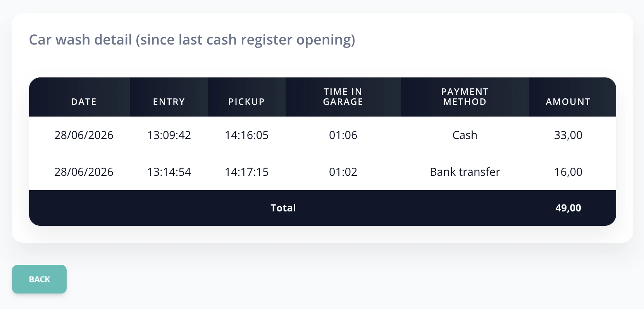Click the PICKUP column header
Viewport: 644px width, 309px height.
pos(246,102)
